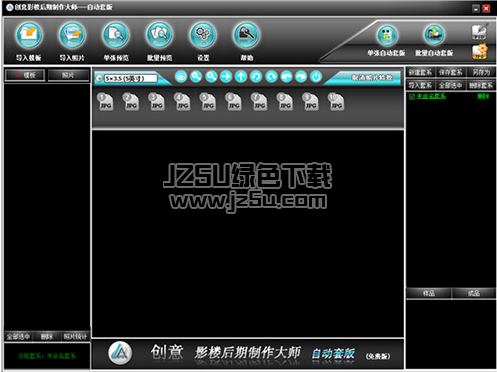The height and width of the screenshot is (372, 497).
Task: Switch to the 照片 tab
Action: click(x=68, y=75)
